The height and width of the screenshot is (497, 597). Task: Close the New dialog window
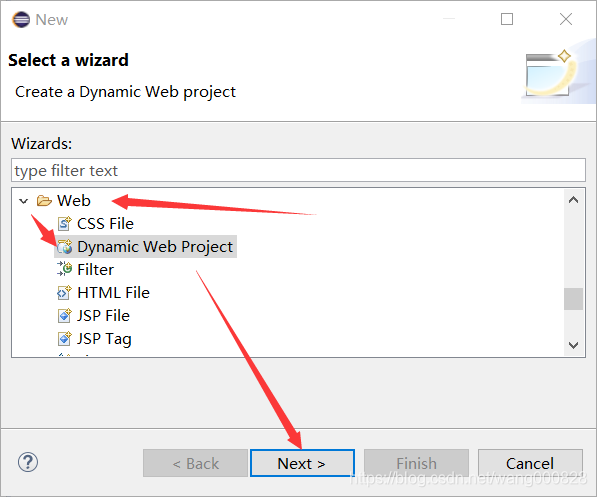(566, 19)
